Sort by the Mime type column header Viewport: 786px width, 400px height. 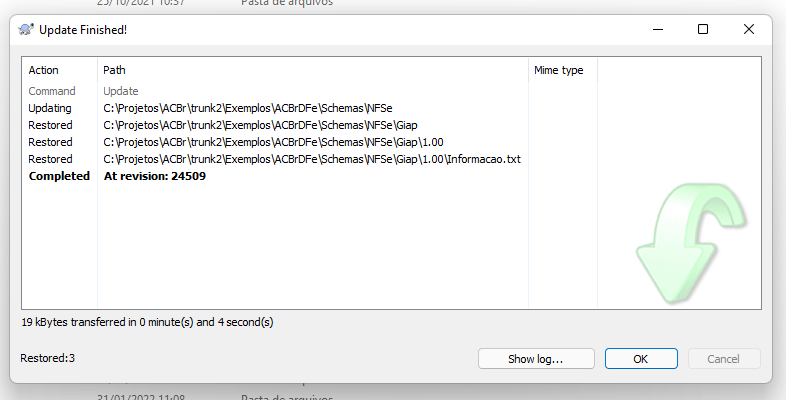point(563,70)
